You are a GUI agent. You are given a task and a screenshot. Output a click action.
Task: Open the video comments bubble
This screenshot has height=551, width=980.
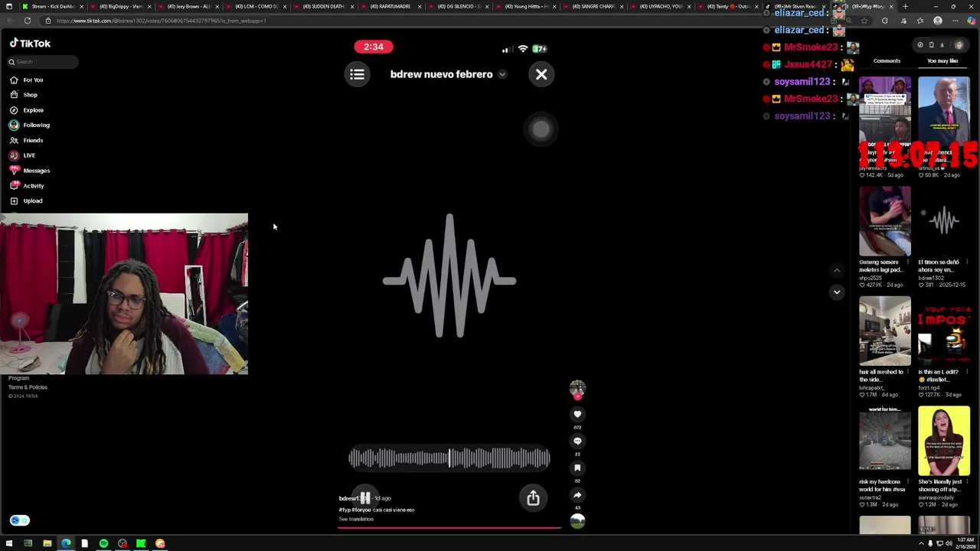pyautogui.click(x=577, y=441)
